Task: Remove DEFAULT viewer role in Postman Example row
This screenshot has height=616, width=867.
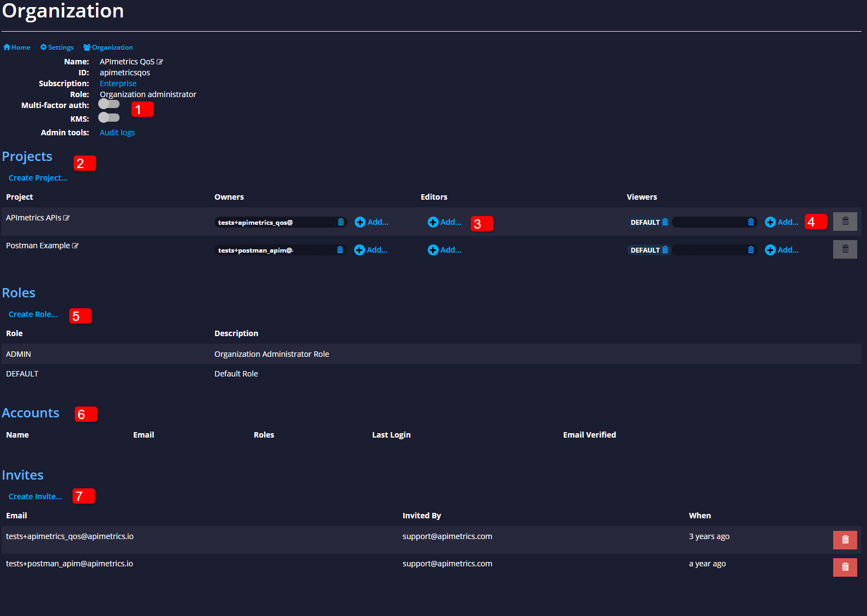Action: pos(665,250)
